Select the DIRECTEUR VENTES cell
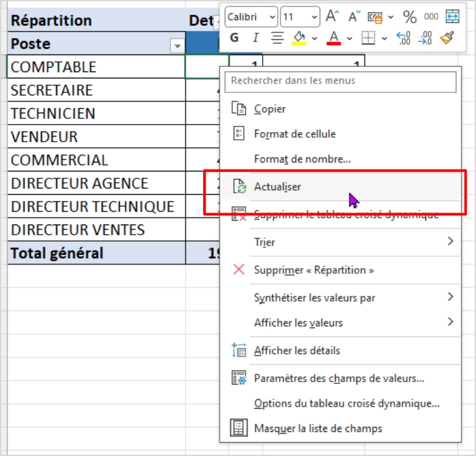476x456 pixels. coord(96,230)
